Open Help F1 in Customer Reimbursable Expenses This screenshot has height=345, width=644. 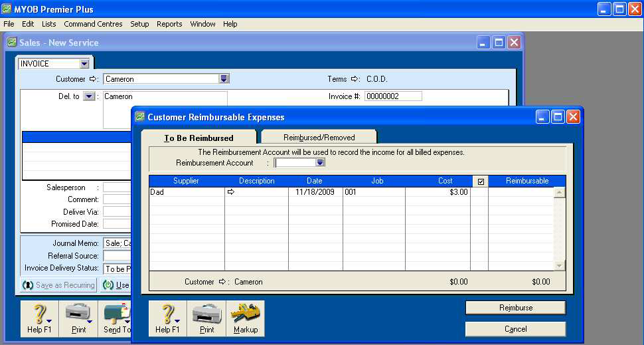pos(167,318)
